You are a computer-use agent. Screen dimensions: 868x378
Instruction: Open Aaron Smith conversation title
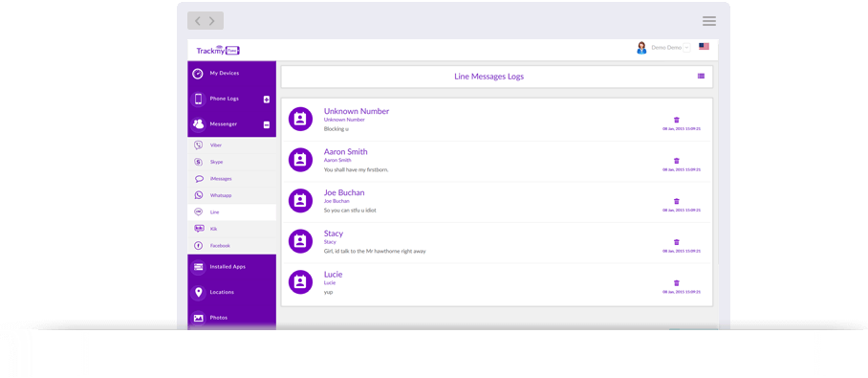345,152
